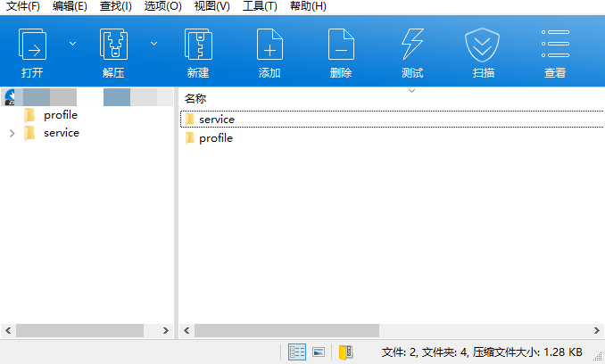Open the 选项(O) menu
Image resolution: width=605 pixels, height=364 pixels.
tap(162, 6)
